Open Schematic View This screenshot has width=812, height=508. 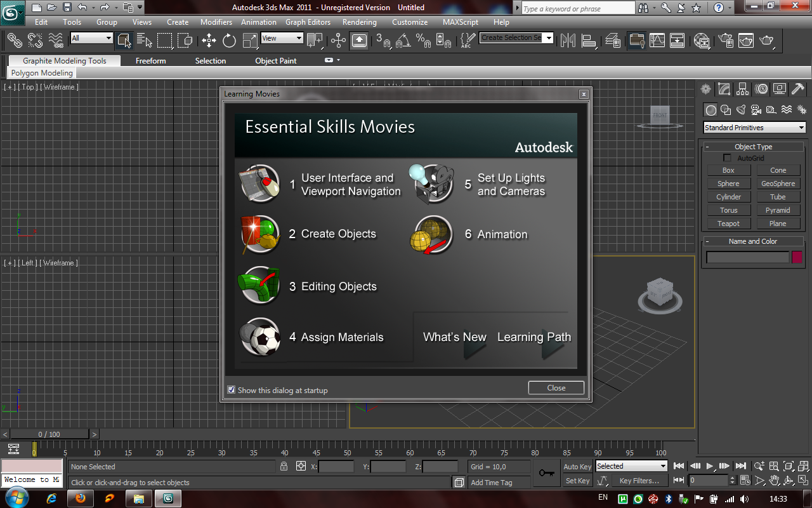tap(678, 40)
